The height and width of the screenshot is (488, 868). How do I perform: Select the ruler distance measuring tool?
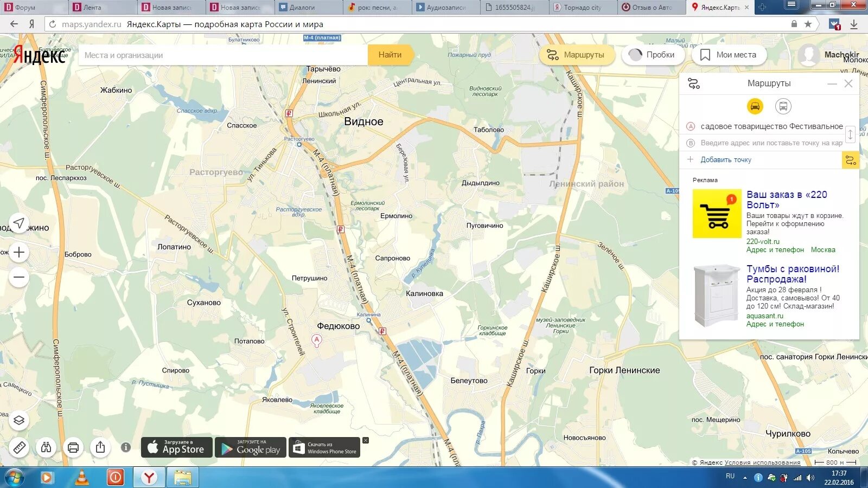pos(19,447)
